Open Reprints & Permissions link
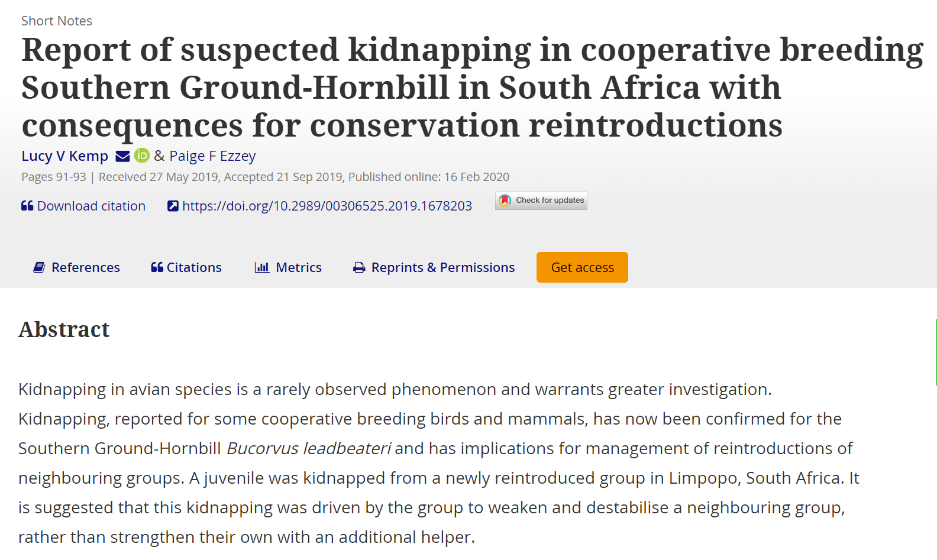Screen dimensions: 937x560 click(443, 267)
